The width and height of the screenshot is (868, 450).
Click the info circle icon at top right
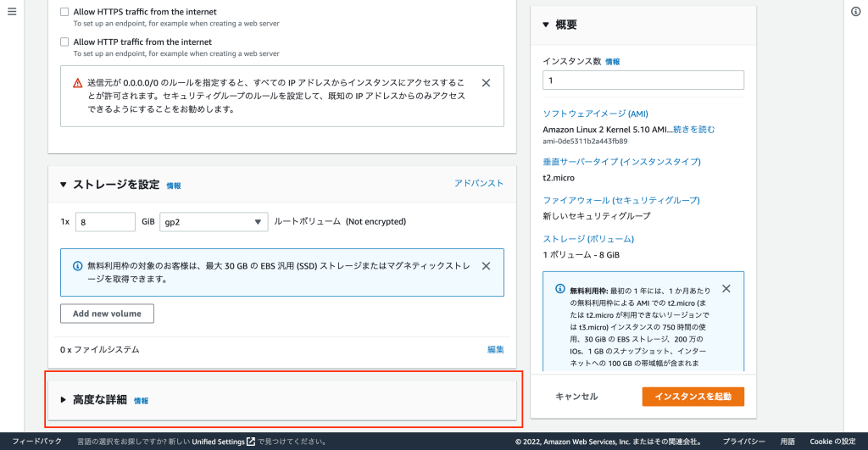[856, 10]
